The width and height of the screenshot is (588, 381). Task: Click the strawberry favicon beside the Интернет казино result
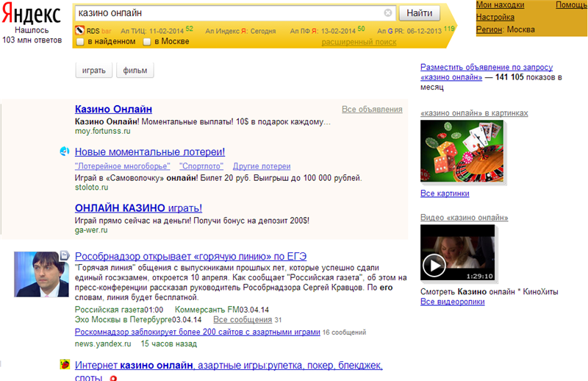65,364
